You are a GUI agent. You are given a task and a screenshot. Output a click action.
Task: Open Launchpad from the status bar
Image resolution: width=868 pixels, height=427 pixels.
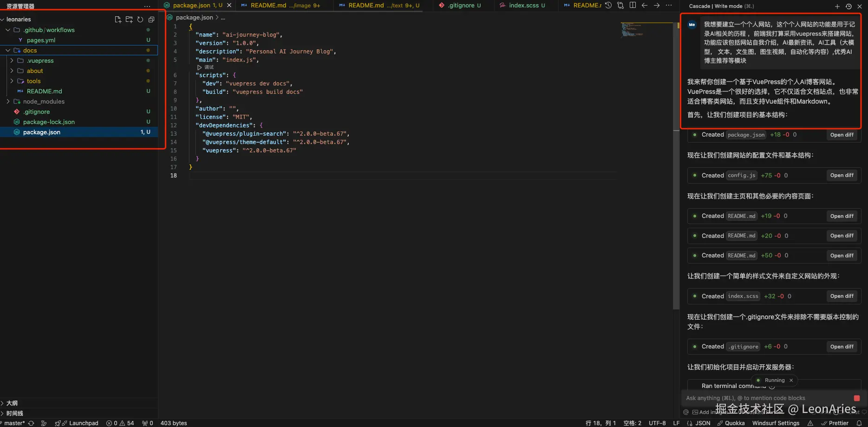click(x=77, y=423)
